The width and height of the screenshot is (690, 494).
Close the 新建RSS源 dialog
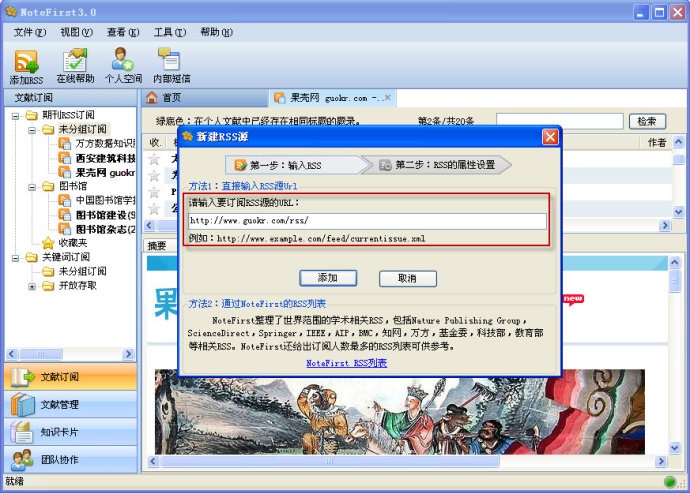550,137
